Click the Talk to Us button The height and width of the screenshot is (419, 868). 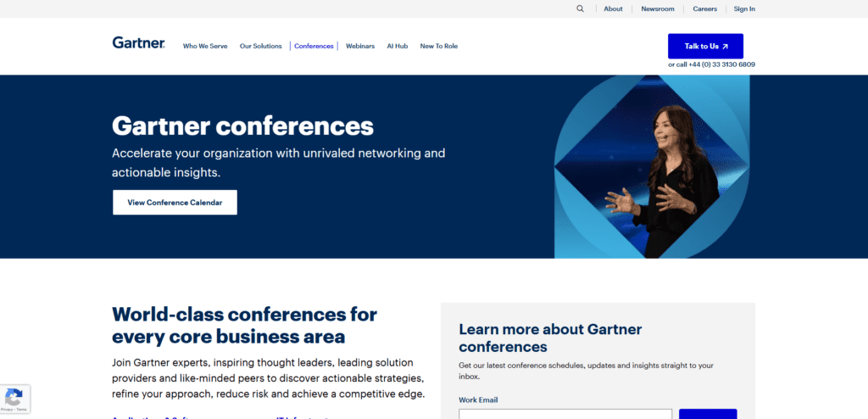(x=705, y=46)
